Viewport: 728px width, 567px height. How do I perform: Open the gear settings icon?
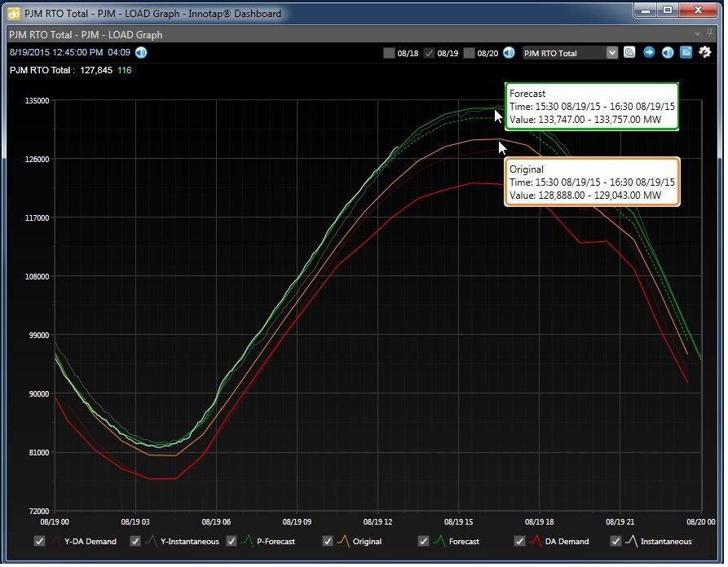tap(705, 52)
